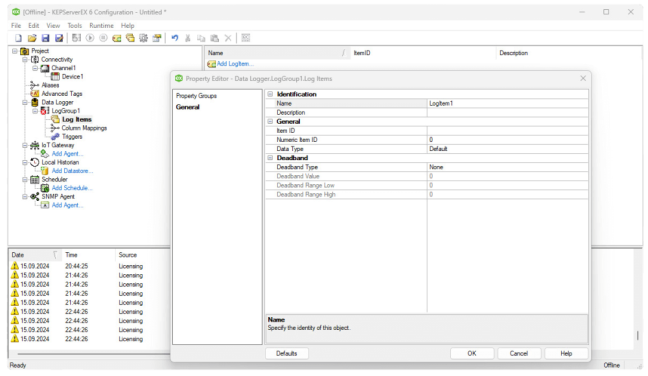Open the Edit menu
Screen dimensions: 648x376
33,26
